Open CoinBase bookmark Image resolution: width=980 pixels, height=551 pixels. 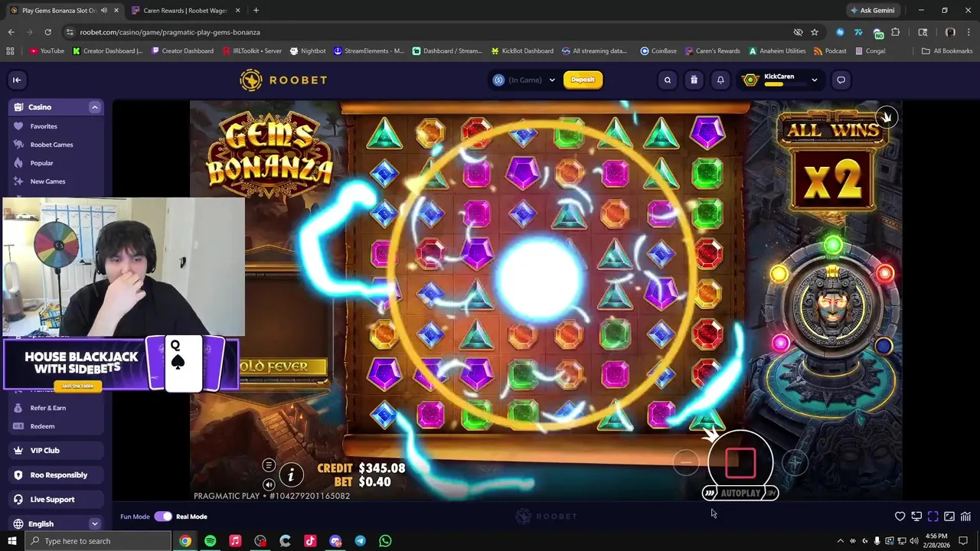pos(658,51)
